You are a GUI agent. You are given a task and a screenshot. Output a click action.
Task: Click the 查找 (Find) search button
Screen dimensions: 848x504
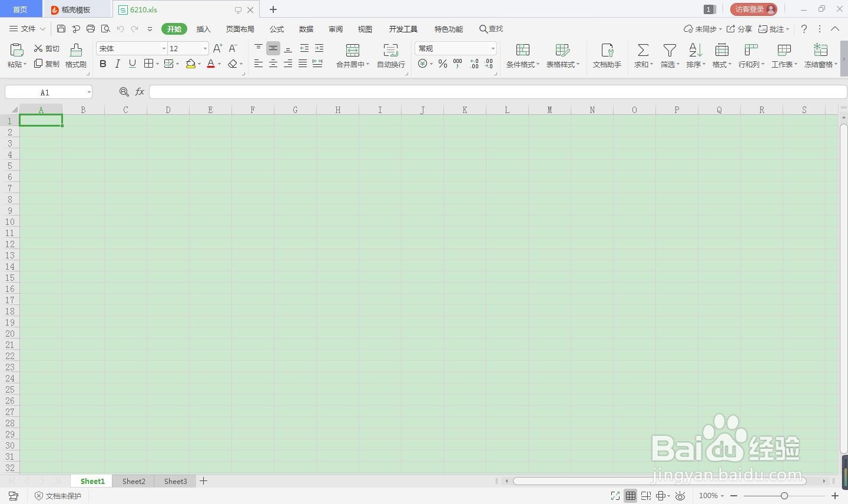click(491, 29)
